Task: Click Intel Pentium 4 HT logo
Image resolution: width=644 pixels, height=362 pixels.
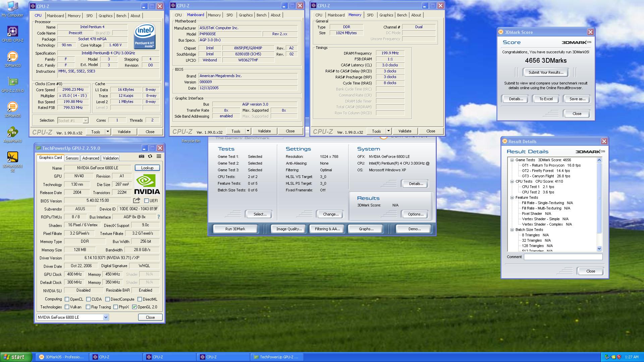Action: click(145, 36)
